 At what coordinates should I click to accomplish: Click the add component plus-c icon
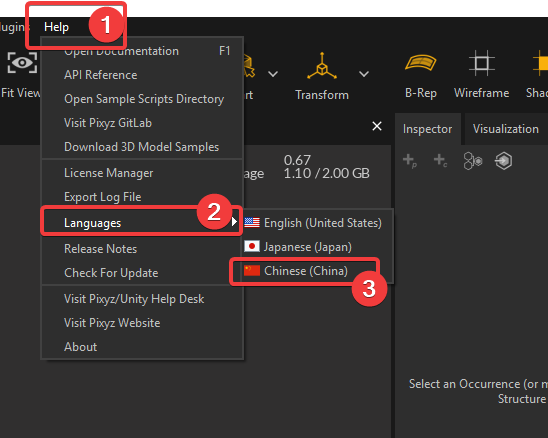click(x=440, y=161)
